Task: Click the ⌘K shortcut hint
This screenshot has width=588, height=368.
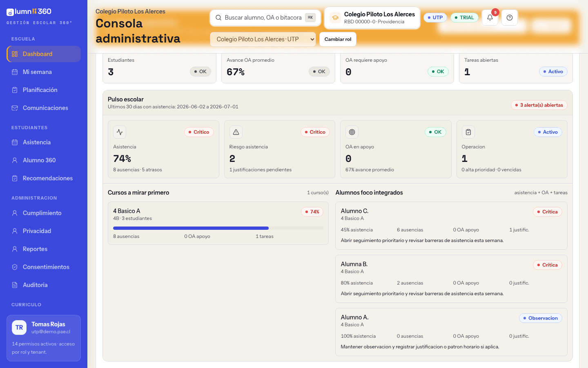Action: (310, 18)
